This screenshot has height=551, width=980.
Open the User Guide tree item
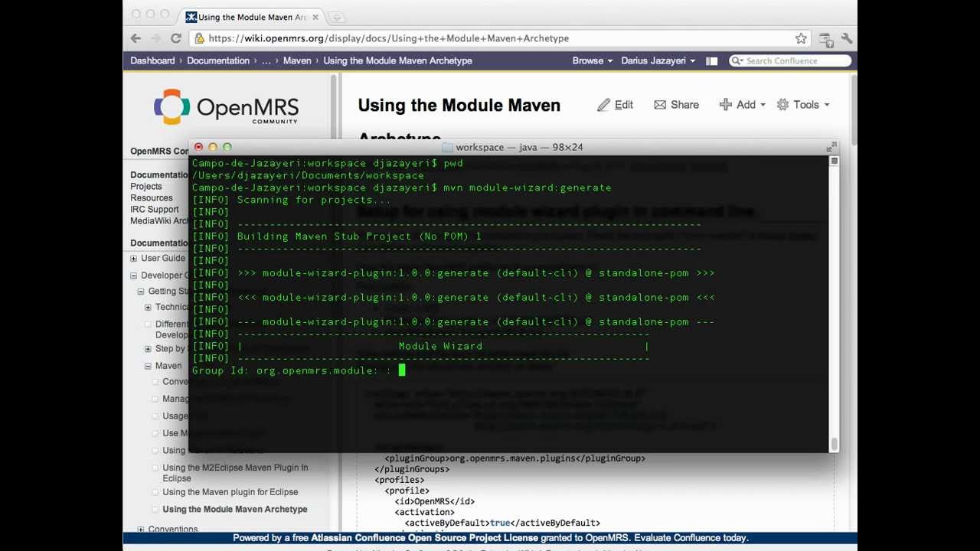(163, 259)
